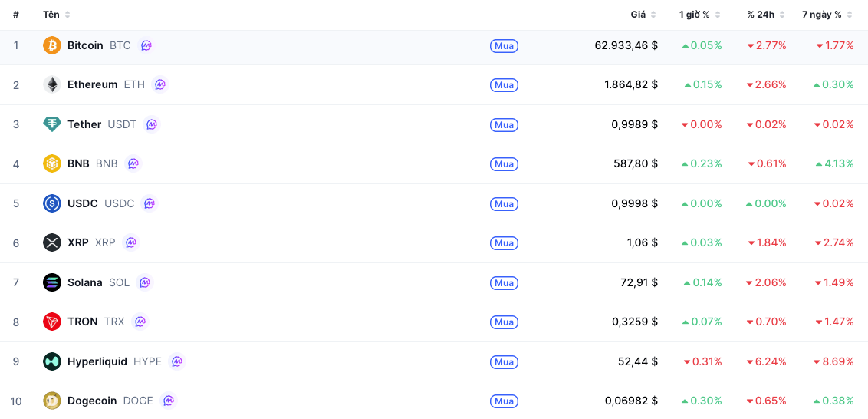868x419 pixels.
Task: Open the community chat icon beside HYPE
Action: click(x=177, y=361)
